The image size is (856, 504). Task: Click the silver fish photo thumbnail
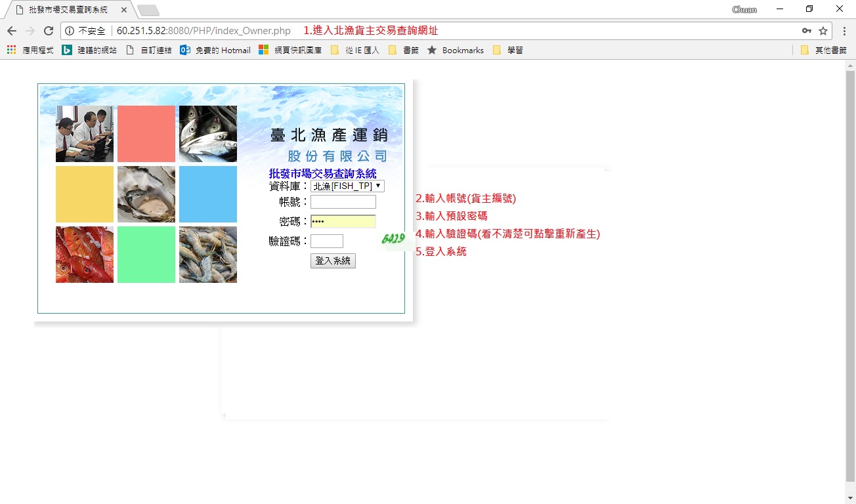coord(208,134)
